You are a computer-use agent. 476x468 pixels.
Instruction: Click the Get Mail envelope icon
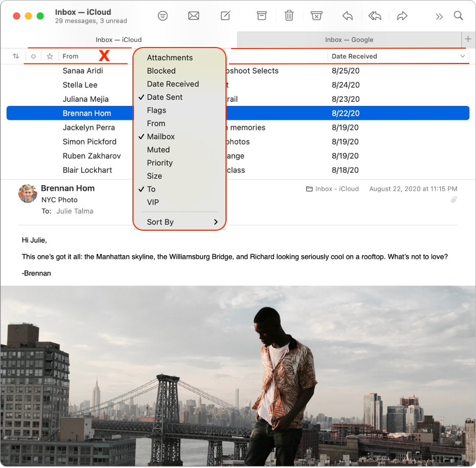(193, 15)
